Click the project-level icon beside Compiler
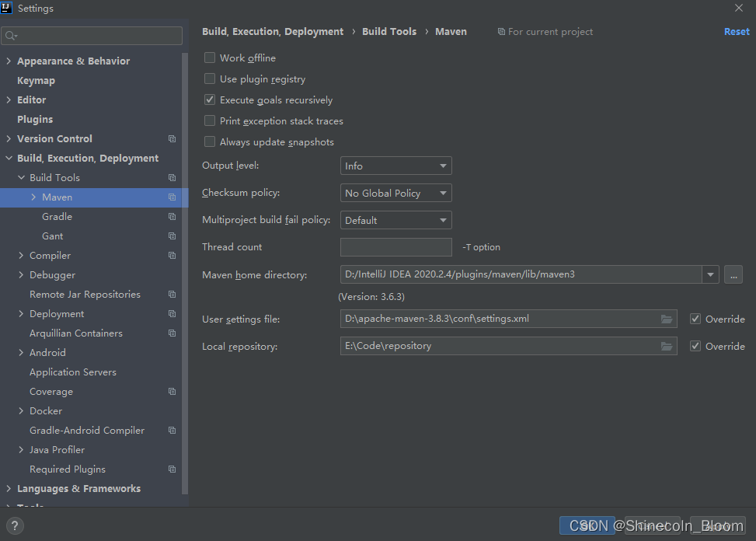 pyautogui.click(x=172, y=256)
